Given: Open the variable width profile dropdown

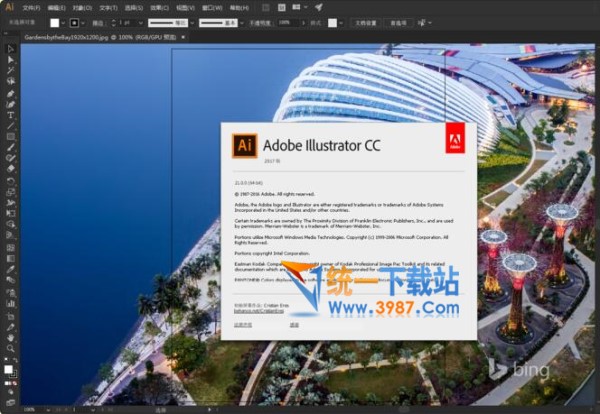Looking at the screenshot, I should [x=192, y=23].
